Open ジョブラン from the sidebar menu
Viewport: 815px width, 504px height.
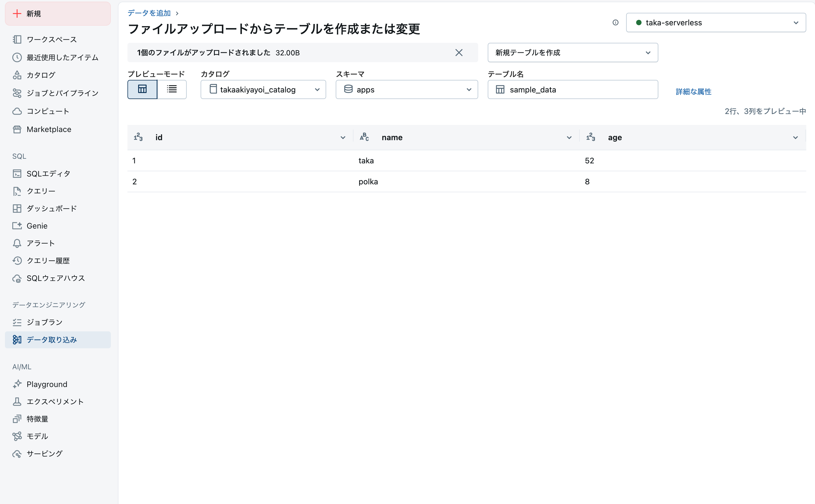coord(44,322)
